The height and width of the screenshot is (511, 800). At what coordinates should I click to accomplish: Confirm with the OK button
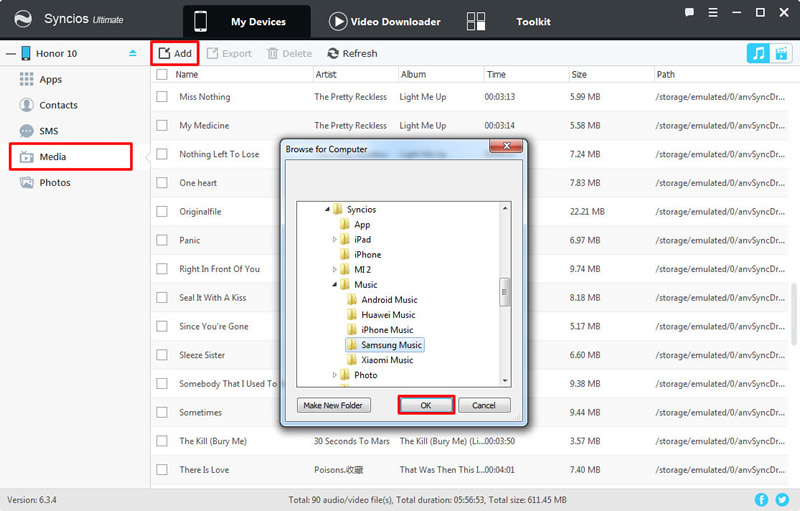click(426, 405)
